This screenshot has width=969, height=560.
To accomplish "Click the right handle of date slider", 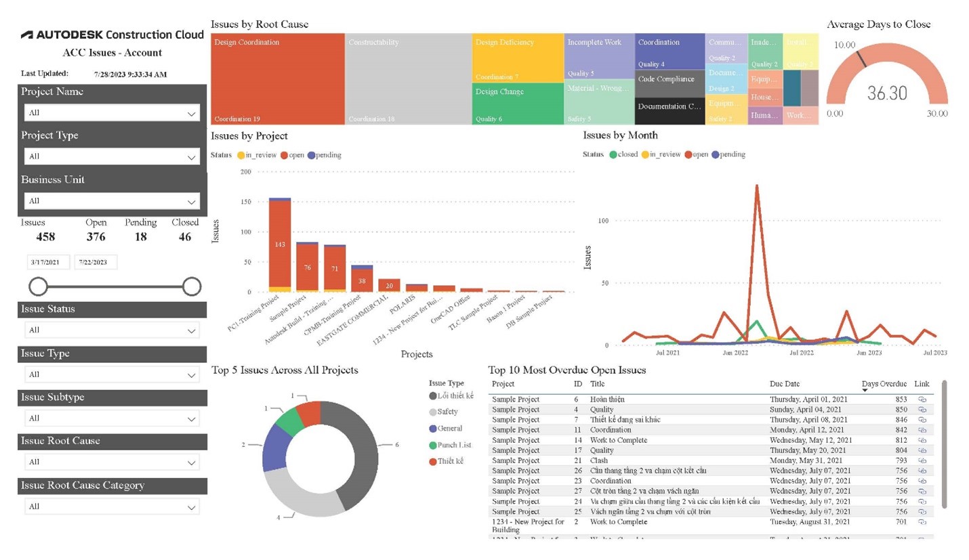I will point(192,286).
